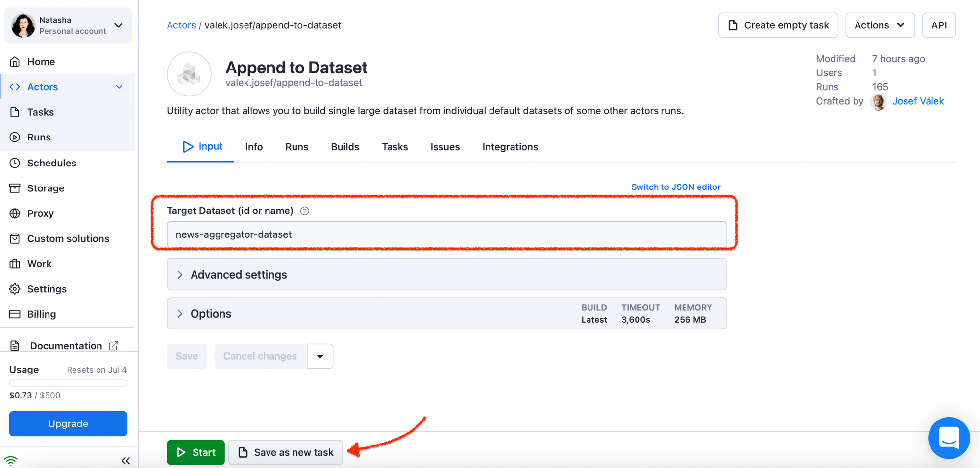Expand the Options section
The width and height of the screenshot is (980, 468).
coord(211,313)
